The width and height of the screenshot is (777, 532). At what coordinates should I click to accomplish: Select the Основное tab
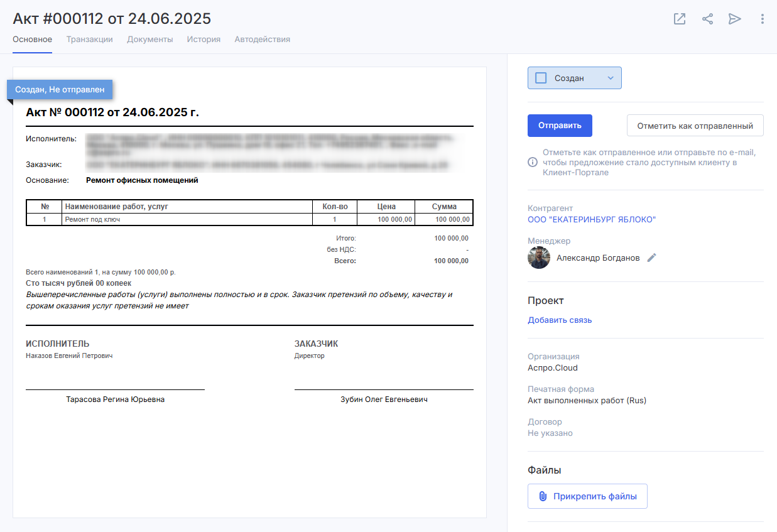pos(32,39)
